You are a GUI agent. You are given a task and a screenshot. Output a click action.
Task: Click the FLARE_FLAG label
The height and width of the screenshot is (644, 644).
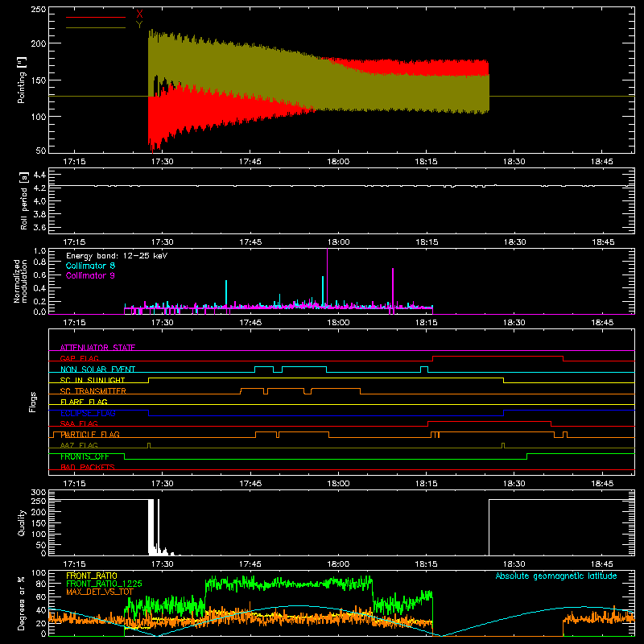click(84, 402)
